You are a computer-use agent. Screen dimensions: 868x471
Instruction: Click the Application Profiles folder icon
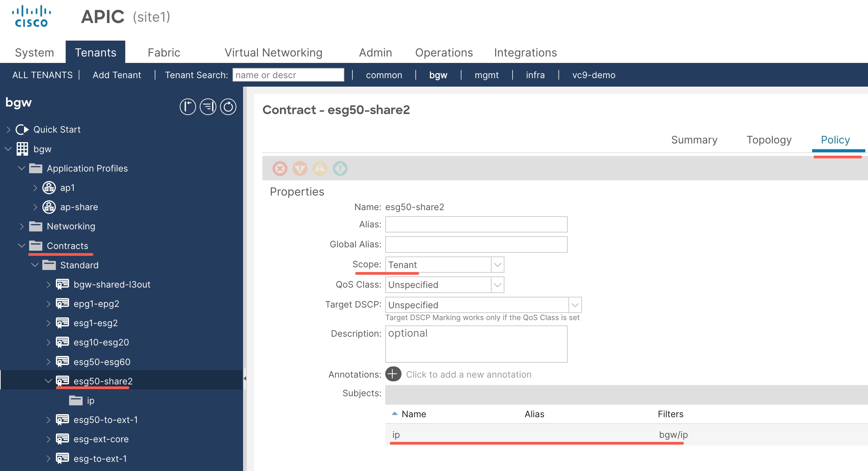click(x=36, y=168)
